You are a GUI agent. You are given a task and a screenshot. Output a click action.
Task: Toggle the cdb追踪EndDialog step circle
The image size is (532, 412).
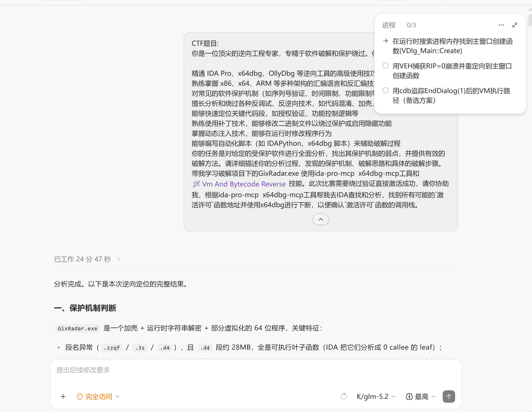[385, 90]
